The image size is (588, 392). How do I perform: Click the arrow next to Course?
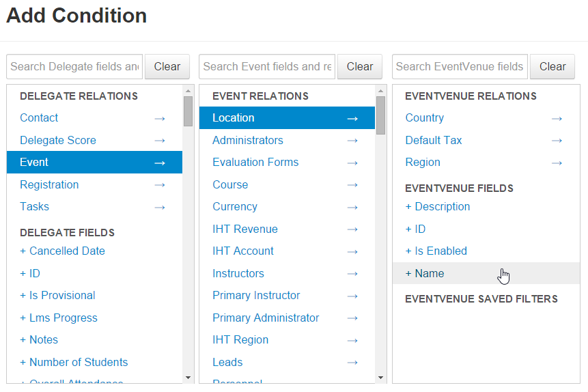[352, 185]
